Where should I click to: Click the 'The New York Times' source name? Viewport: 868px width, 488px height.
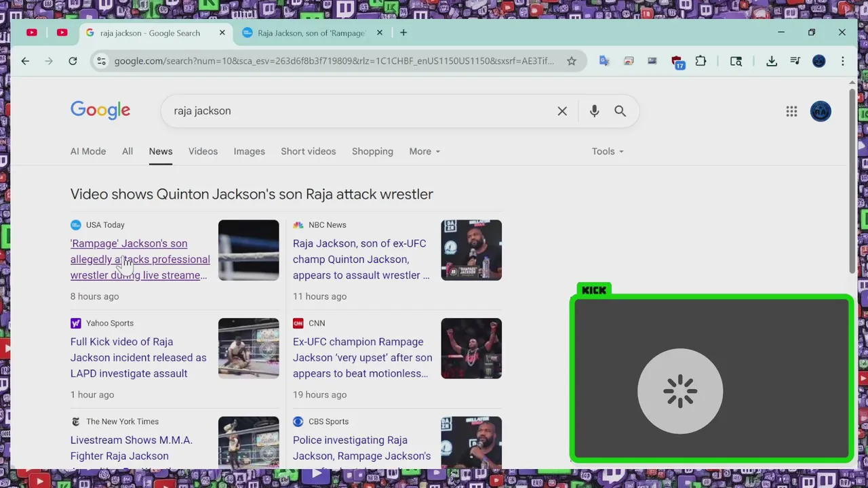tap(122, 422)
